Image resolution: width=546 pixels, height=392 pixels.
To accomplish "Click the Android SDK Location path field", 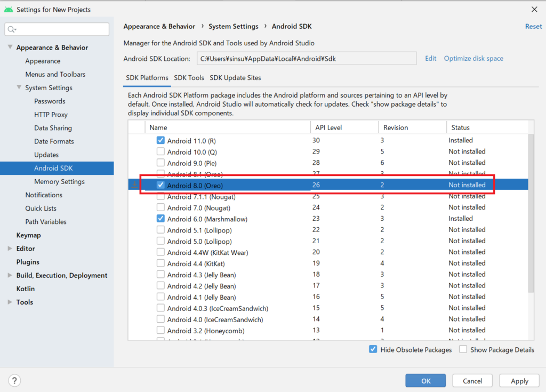I will click(x=307, y=59).
